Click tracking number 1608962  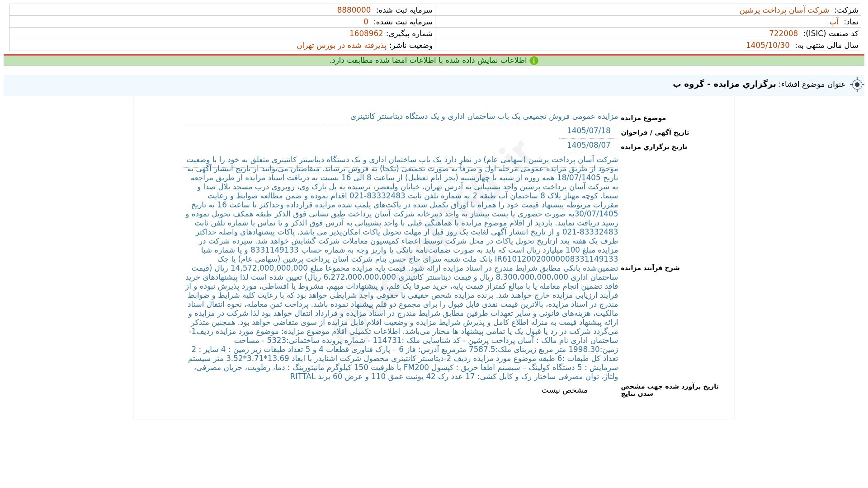tap(366, 33)
